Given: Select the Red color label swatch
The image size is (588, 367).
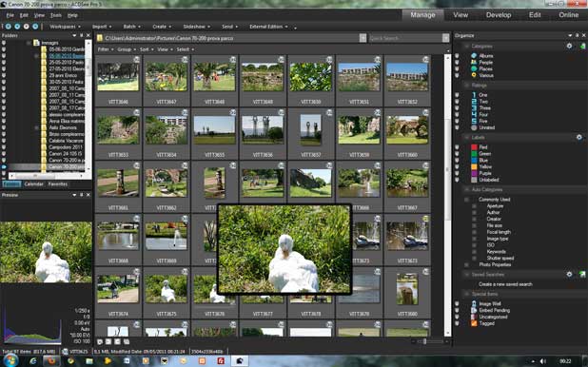Looking at the screenshot, I should pos(474,147).
